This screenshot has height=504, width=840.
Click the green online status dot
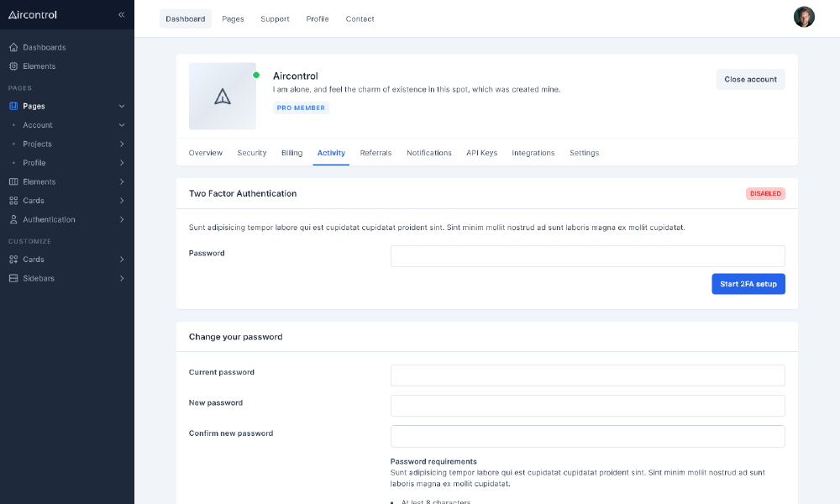point(257,75)
